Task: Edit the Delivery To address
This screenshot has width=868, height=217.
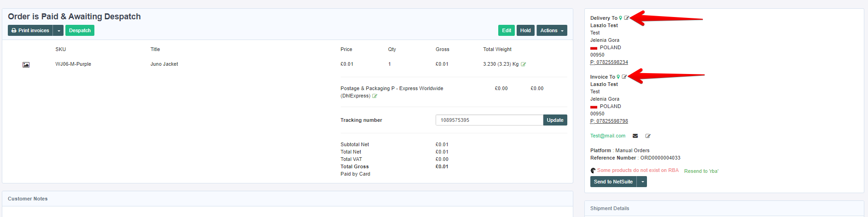Action: 626,18
